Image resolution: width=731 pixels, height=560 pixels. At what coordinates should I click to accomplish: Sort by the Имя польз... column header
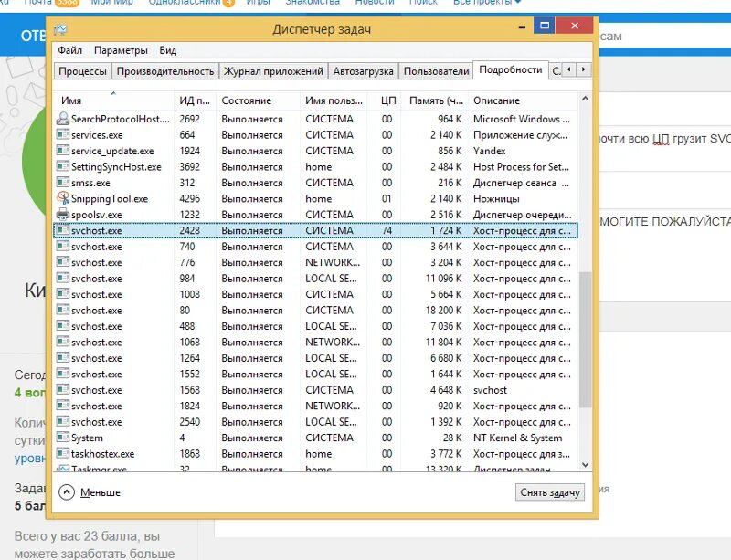[x=334, y=100]
